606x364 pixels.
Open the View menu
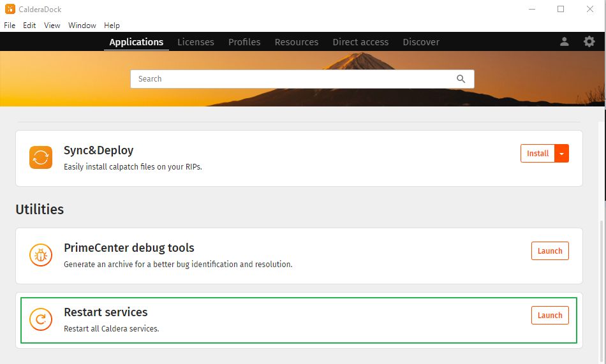(x=52, y=25)
